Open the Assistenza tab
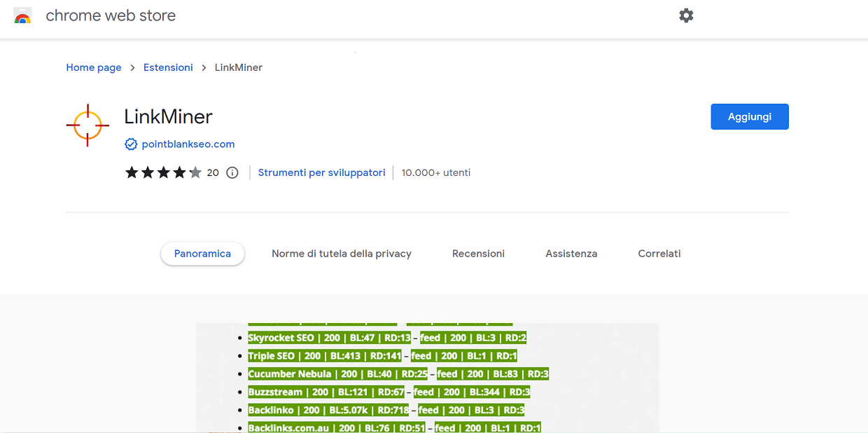This screenshot has height=433, width=868. click(571, 254)
